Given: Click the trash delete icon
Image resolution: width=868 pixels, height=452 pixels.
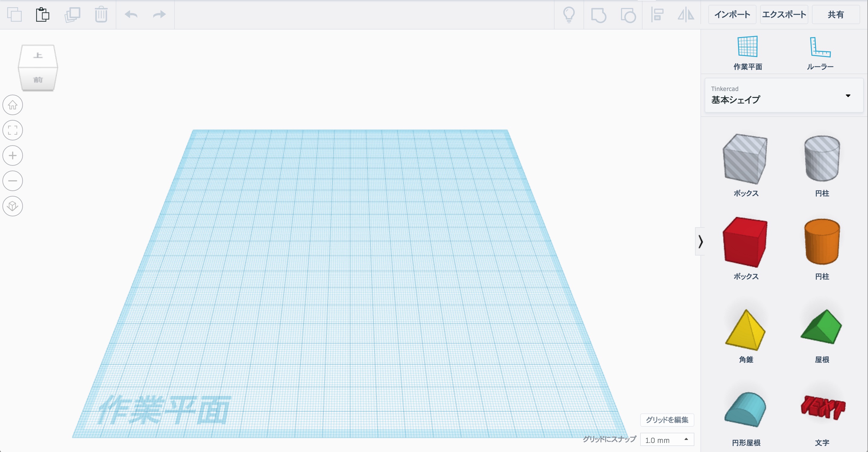Looking at the screenshot, I should (x=101, y=14).
